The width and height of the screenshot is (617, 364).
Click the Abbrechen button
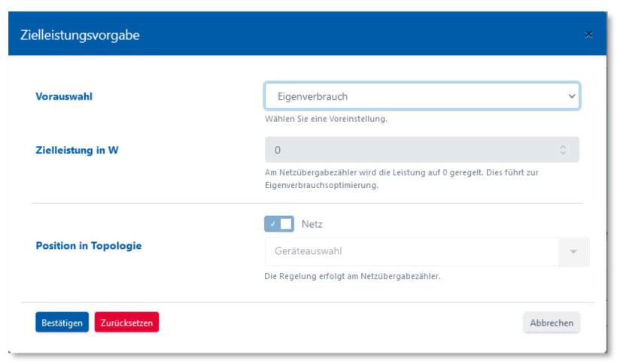point(552,323)
